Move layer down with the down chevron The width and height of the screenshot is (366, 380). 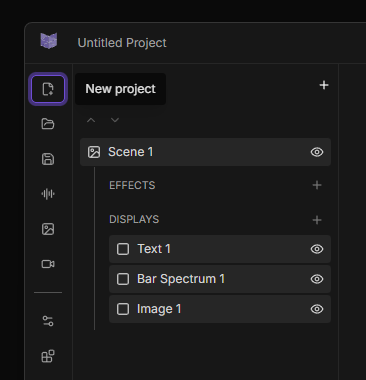coord(115,120)
